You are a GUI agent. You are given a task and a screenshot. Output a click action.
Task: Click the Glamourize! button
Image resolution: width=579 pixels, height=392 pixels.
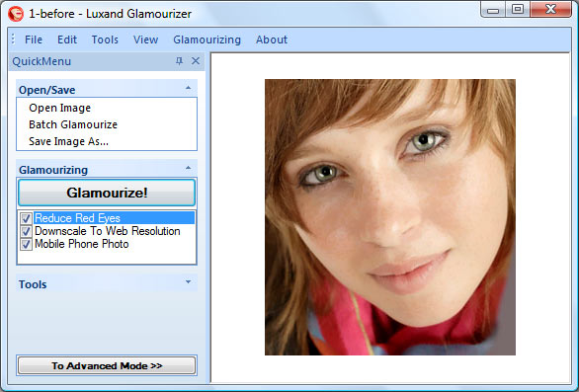[x=107, y=193]
